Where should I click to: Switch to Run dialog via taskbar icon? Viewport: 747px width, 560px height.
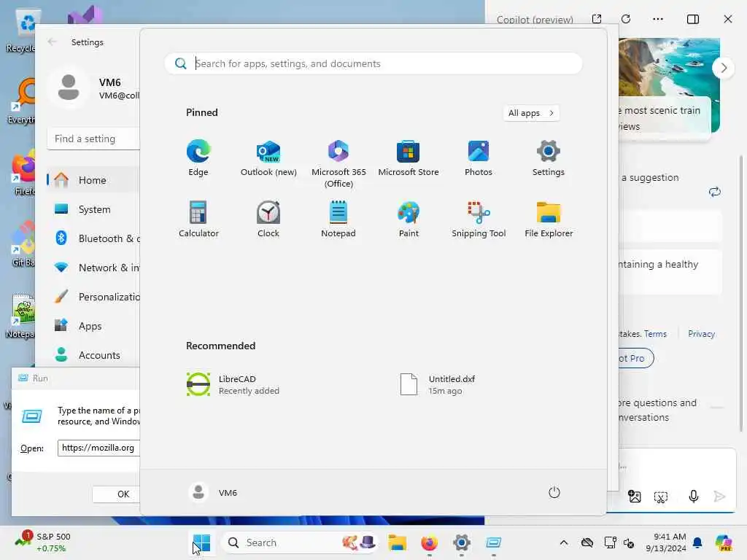pyautogui.click(x=494, y=542)
